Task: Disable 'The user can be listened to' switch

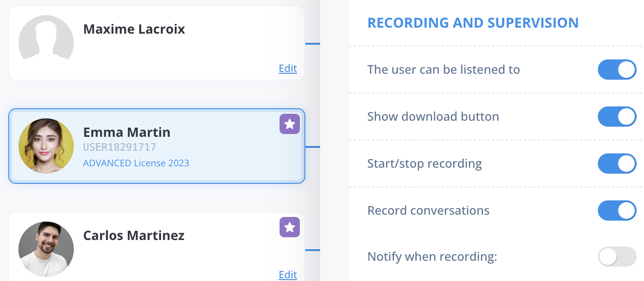Action: pos(617,70)
